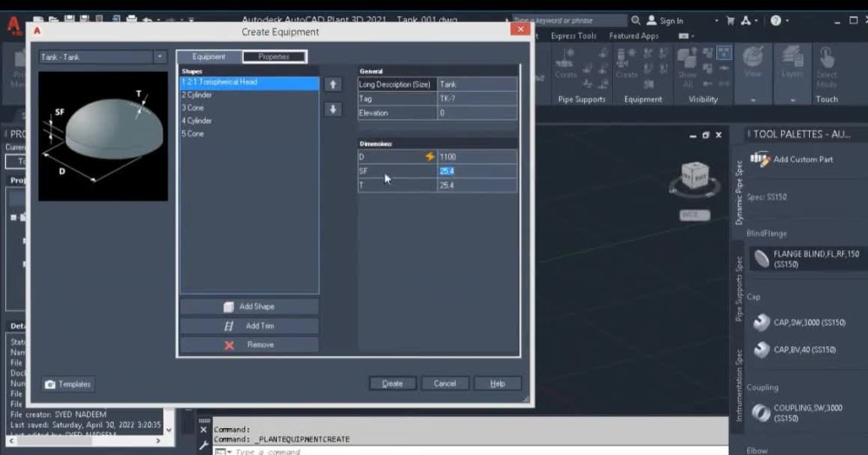
Task: Edit the T dimension value 25.4
Action: [477, 186]
